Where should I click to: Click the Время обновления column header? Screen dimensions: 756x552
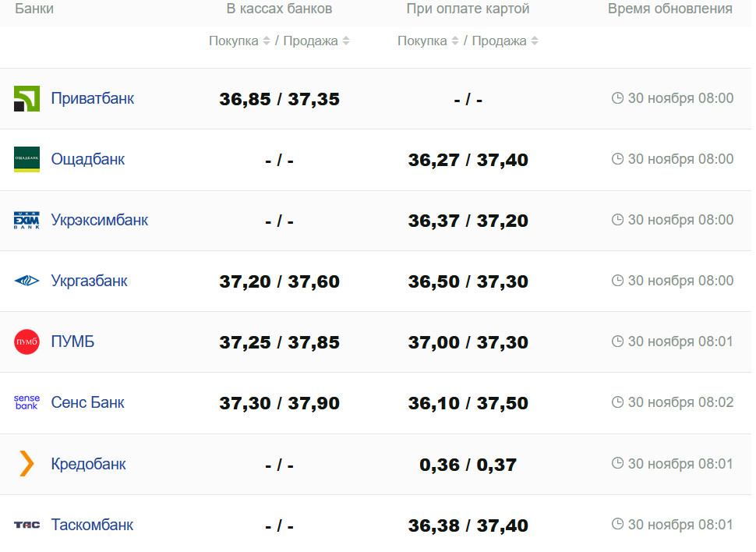669,9
